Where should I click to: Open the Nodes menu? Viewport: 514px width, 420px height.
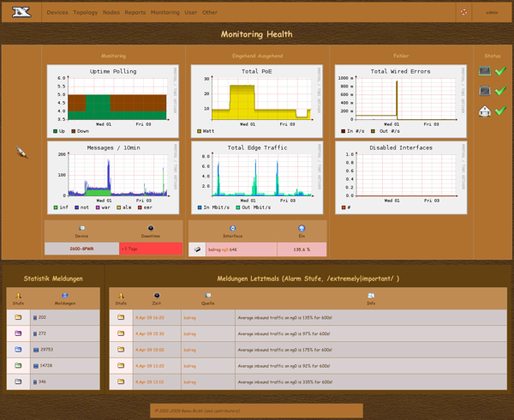111,13
